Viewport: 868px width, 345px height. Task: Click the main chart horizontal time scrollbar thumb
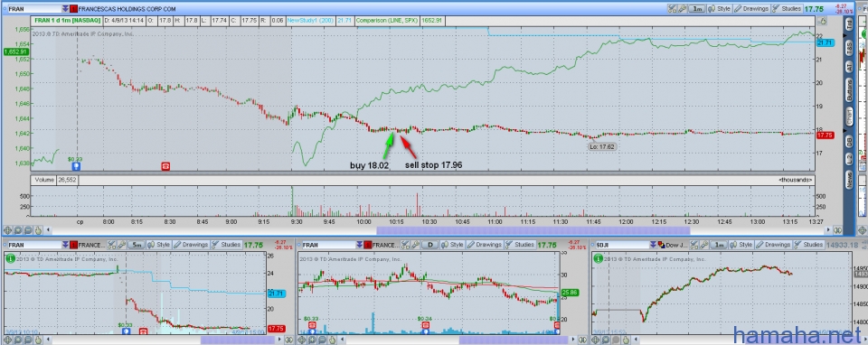(x=533, y=230)
